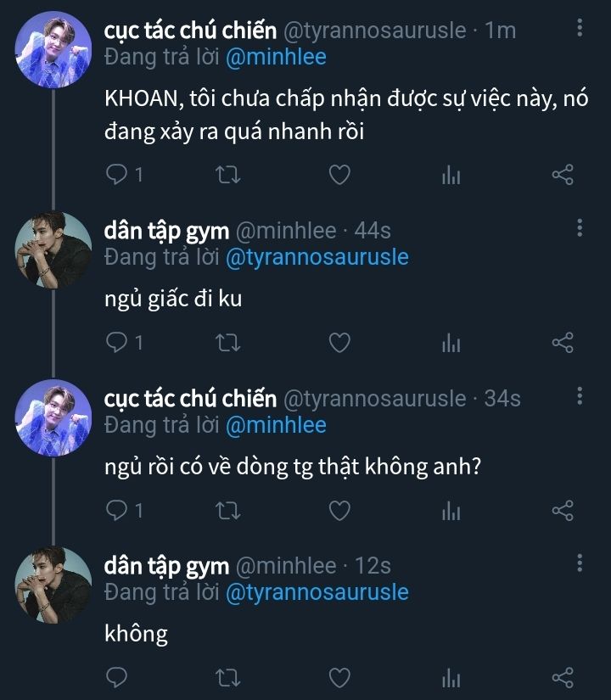This screenshot has height=700, width=611.
Task: Reply to the "ngủ rồi có về dòng" tweet
Action: pos(116,510)
